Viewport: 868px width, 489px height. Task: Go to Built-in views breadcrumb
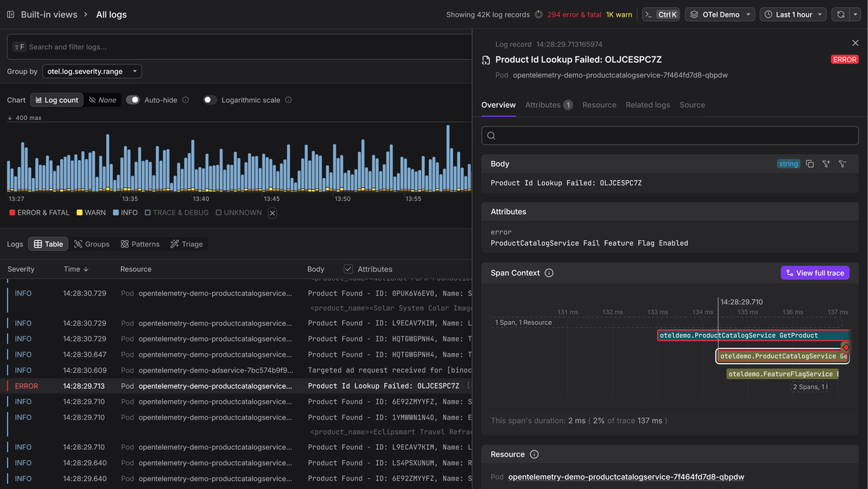48,14
